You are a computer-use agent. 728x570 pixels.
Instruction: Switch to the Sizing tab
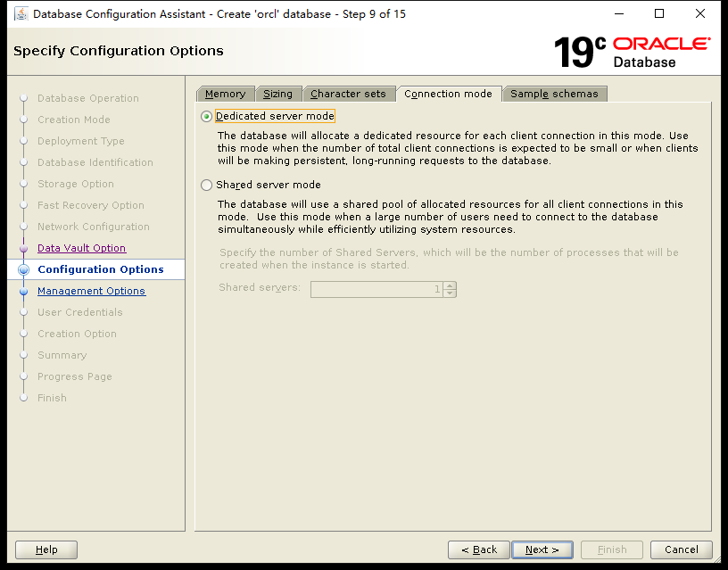click(278, 94)
